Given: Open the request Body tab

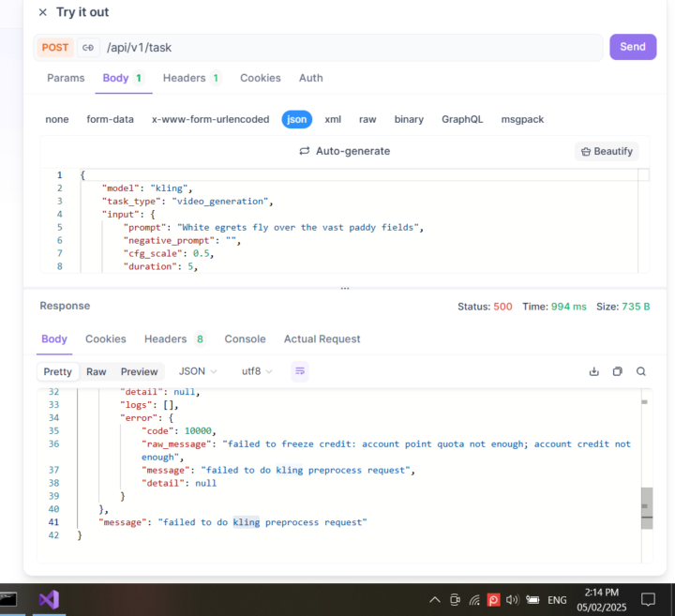Looking at the screenshot, I should 124,78.
